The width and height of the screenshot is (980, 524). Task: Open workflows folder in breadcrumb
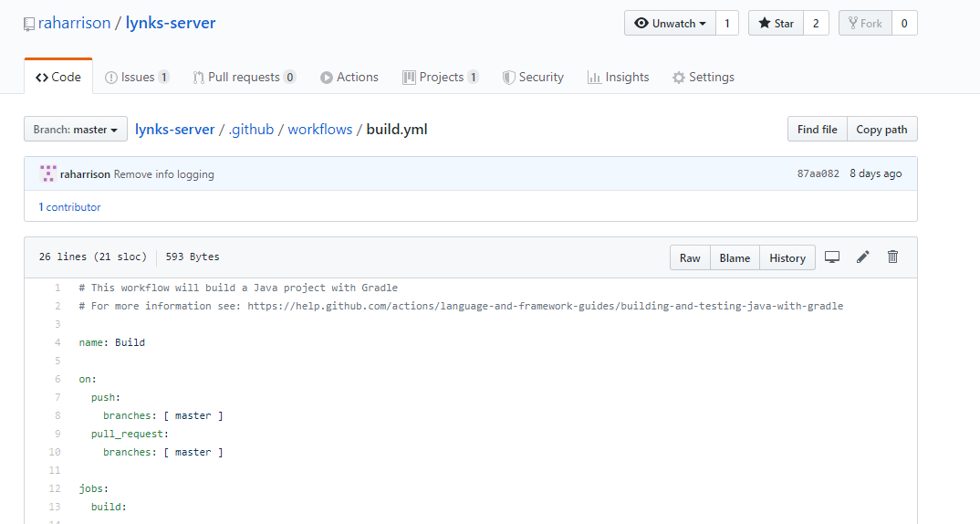(320, 130)
